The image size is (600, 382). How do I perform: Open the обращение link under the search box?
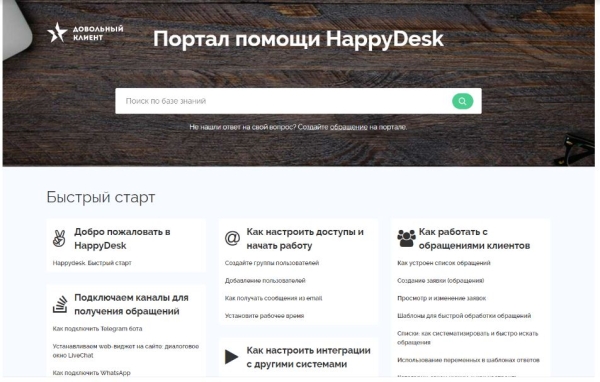pyautogui.click(x=349, y=127)
